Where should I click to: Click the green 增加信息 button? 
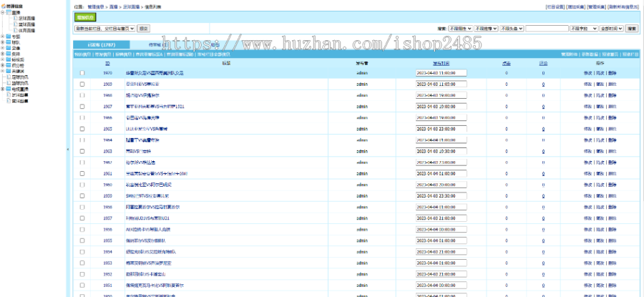(85, 17)
